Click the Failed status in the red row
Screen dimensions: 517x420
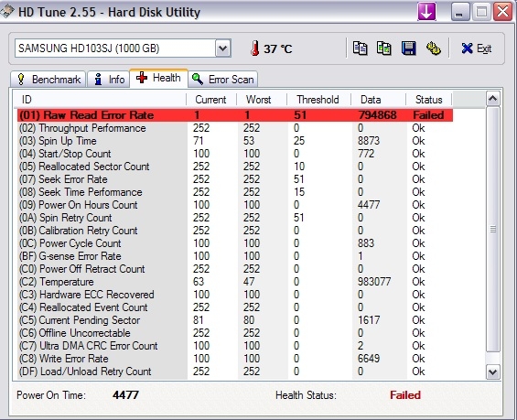(428, 115)
